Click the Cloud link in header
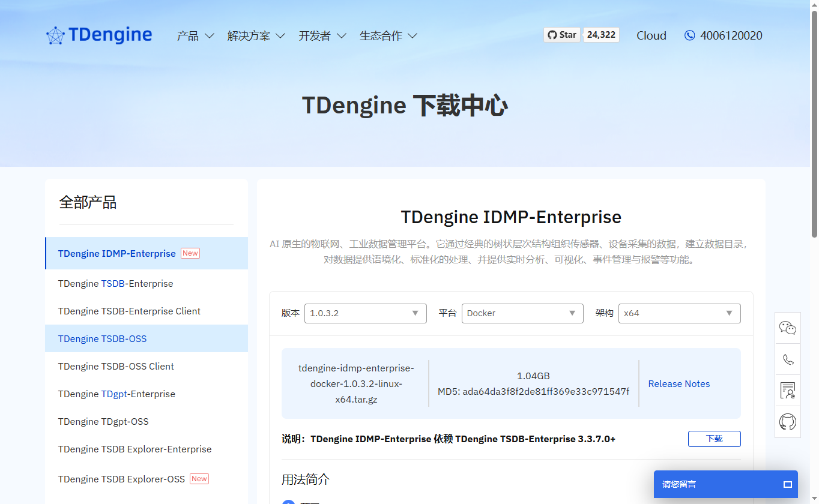 pyautogui.click(x=651, y=35)
